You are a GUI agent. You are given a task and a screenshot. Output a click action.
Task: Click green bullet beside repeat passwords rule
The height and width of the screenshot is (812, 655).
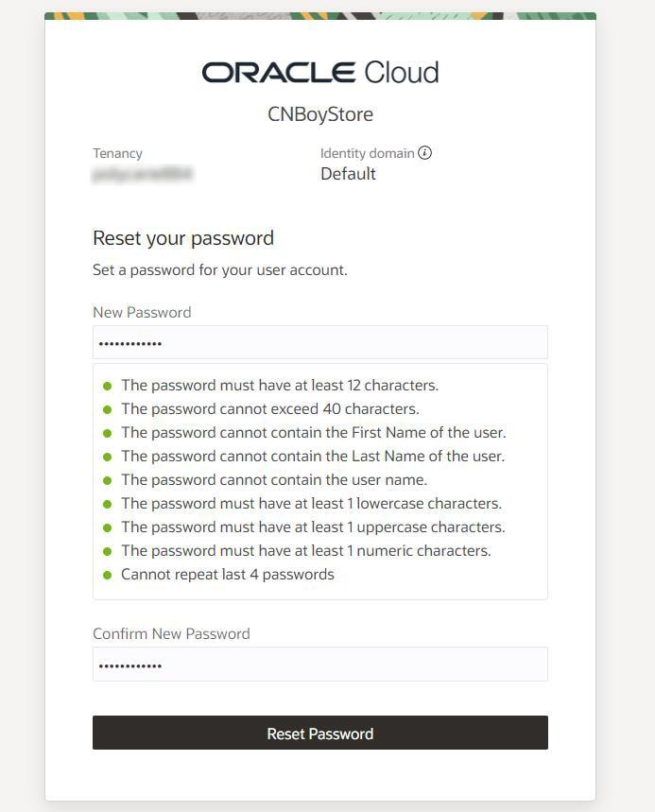(107, 575)
